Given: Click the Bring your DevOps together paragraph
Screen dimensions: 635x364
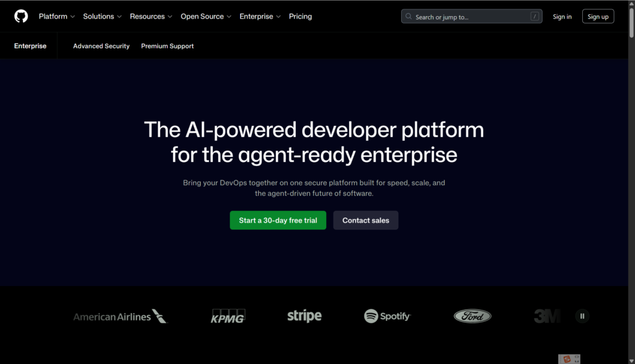Looking at the screenshot, I should [314, 188].
